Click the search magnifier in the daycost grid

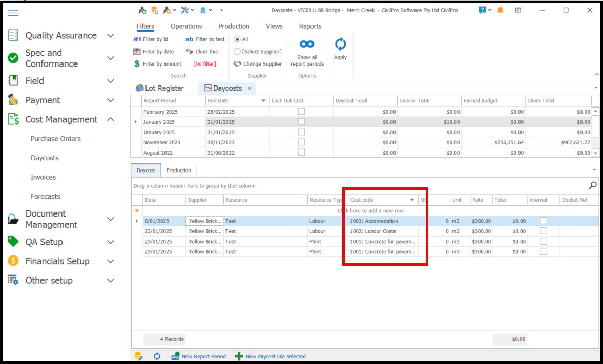pos(592,185)
